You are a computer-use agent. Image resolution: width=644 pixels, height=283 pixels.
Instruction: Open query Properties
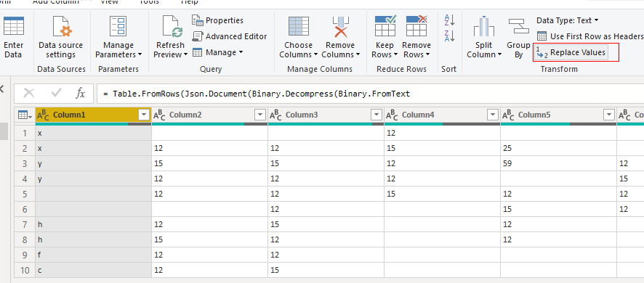[x=217, y=20]
